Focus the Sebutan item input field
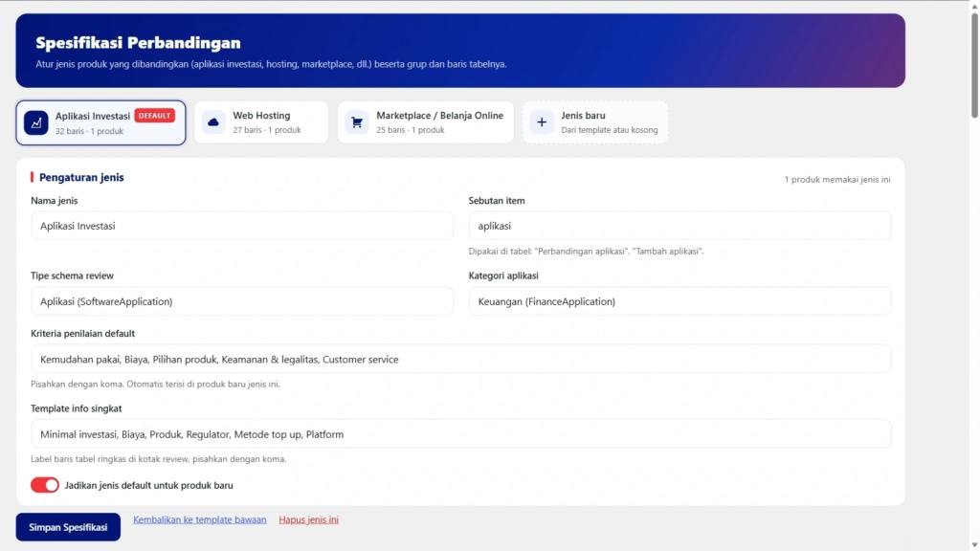The image size is (980, 551). tap(680, 226)
